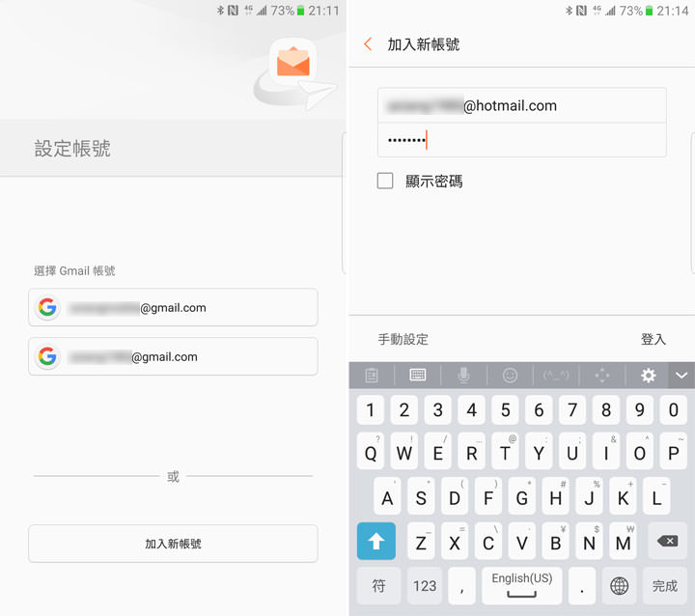Image resolution: width=695 pixels, height=616 pixels.
Task: Tap 登入 to sign in
Action: tap(653, 339)
